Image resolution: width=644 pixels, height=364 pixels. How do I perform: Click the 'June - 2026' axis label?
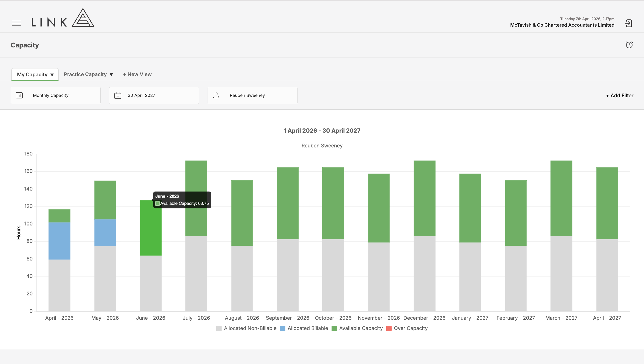click(151, 318)
